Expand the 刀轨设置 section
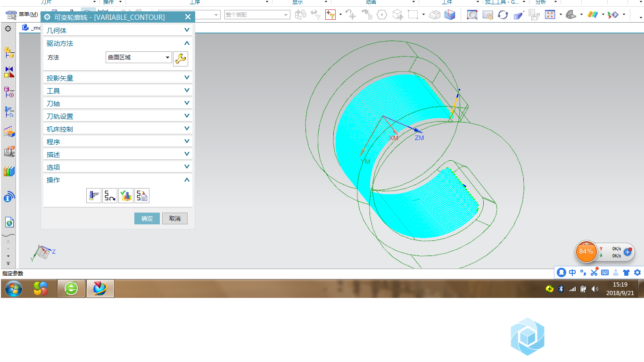The height and width of the screenshot is (362, 644). [118, 116]
